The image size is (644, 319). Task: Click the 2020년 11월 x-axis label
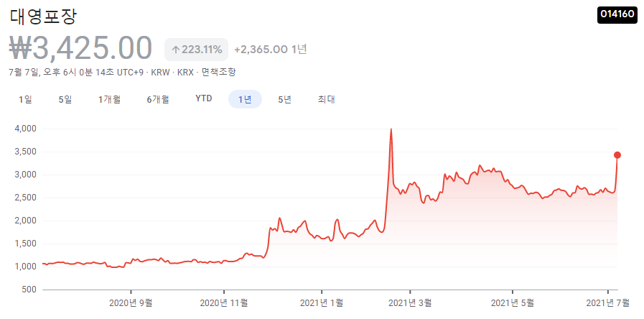(224, 303)
